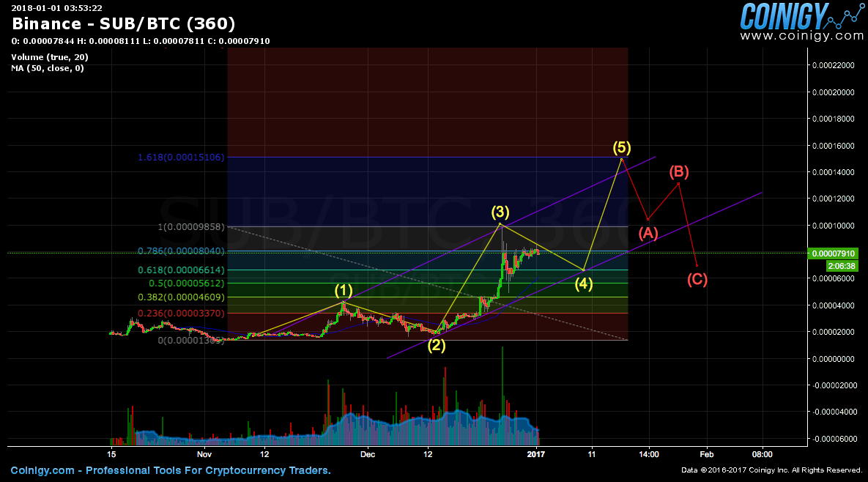
Task: Click the 0.00018000 price axis label
Action: pyautogui.click(x=834, y=119)
